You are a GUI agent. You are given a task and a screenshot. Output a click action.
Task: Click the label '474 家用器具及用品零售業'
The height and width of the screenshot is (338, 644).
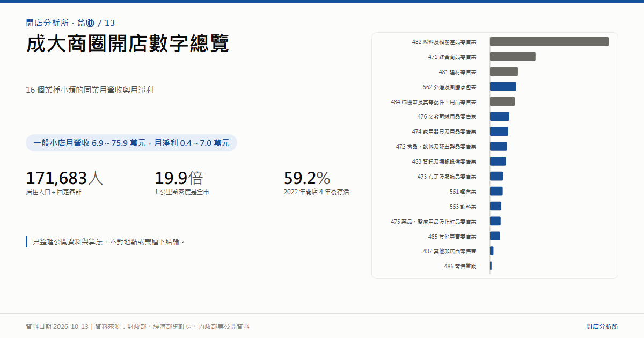(444, 132)
